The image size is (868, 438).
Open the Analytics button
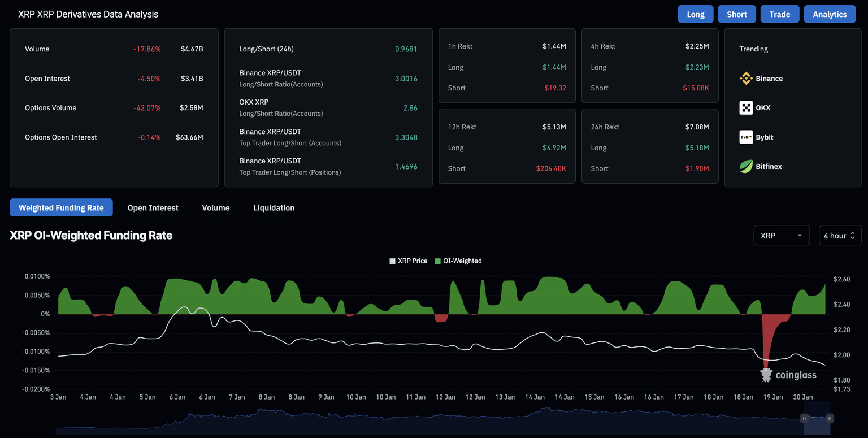tap(829, 14)
